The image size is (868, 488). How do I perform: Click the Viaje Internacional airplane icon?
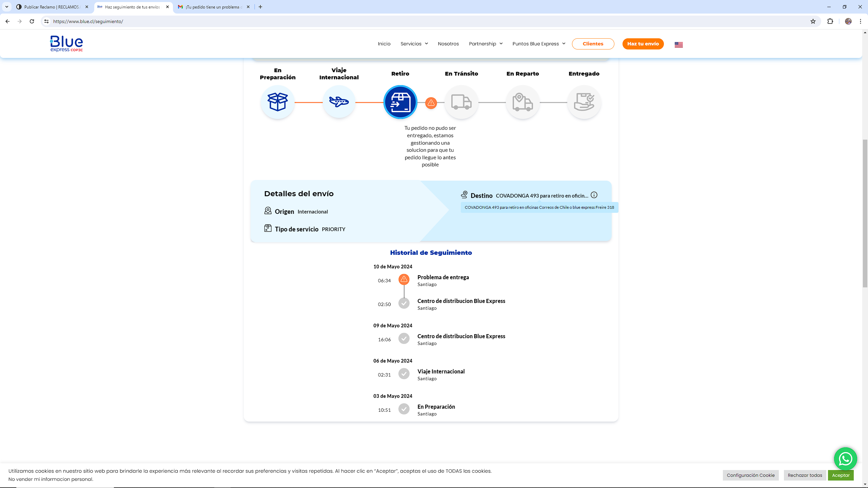pos(339,102)
